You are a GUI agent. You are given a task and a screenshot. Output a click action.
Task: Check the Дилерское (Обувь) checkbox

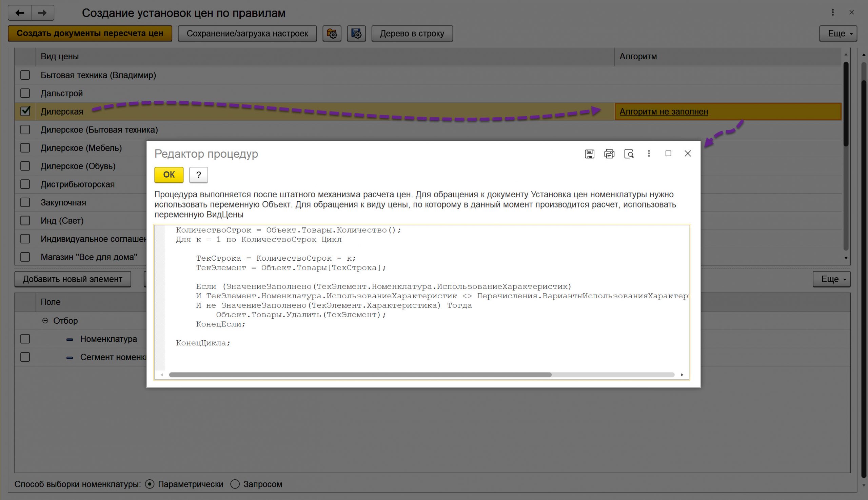point(25,166)
